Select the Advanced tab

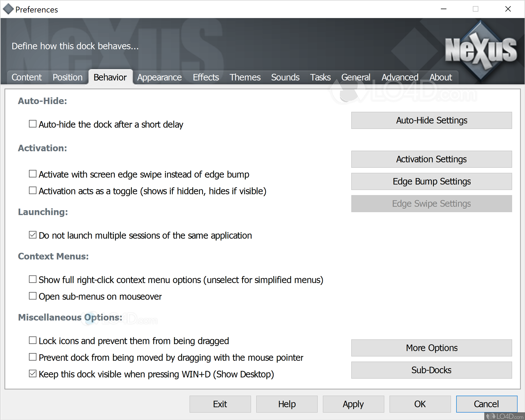(x=400, y=77)
